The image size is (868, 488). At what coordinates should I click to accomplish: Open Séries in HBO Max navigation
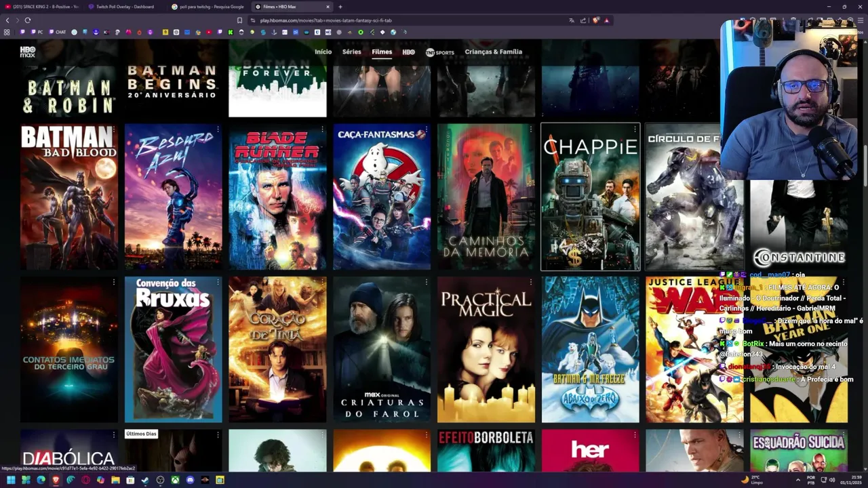[352, 52]
